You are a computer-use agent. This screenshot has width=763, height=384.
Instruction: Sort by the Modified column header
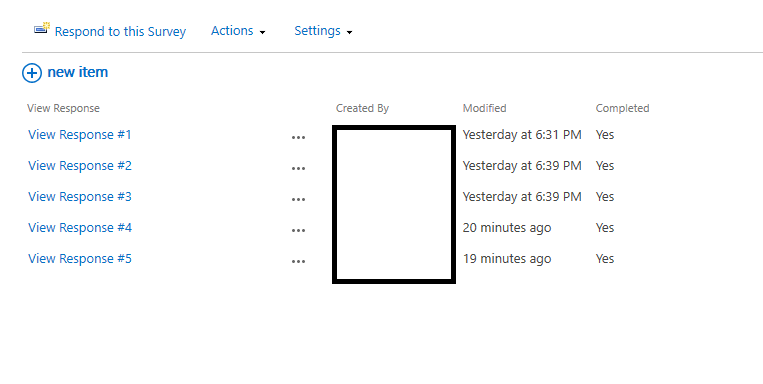[484, 108]
